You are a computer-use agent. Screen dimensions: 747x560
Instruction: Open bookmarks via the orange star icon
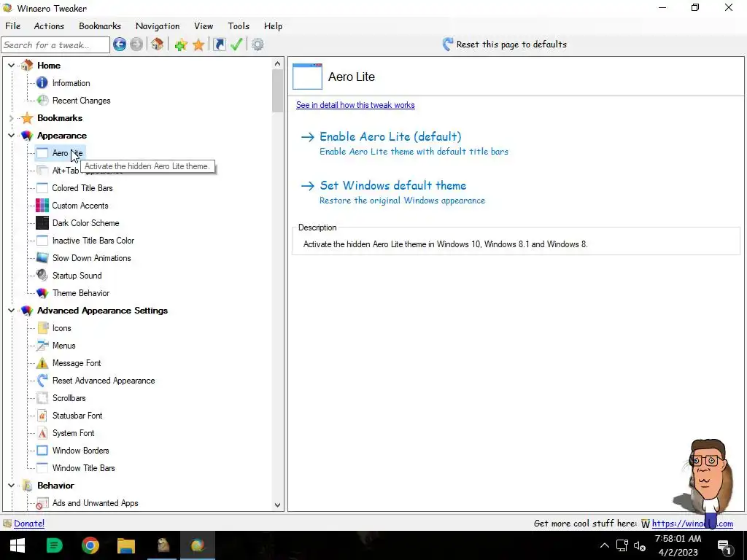[198, 44]
